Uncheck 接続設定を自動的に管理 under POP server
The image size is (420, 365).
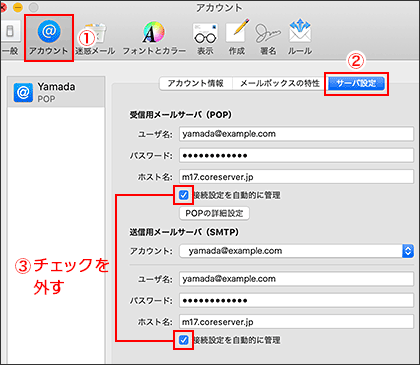[184, 195]
